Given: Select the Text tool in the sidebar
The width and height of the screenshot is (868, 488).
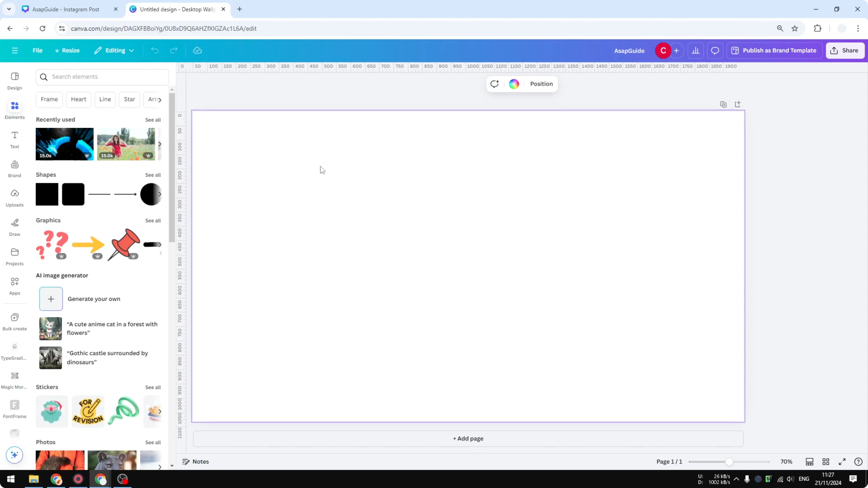Looking at the screenshot, I should [14, 139].
